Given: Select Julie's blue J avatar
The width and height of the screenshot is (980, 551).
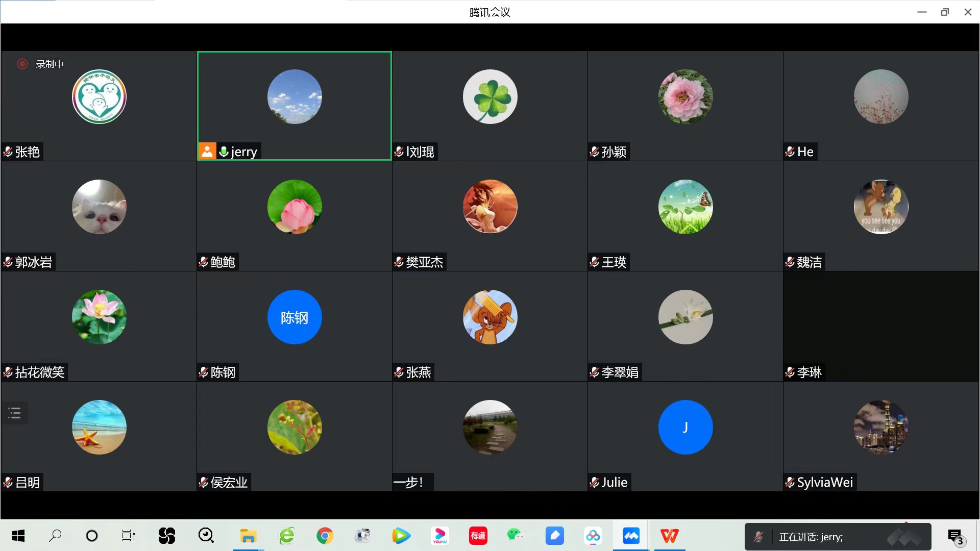Looking at the screenshot, I should [685, 427].
